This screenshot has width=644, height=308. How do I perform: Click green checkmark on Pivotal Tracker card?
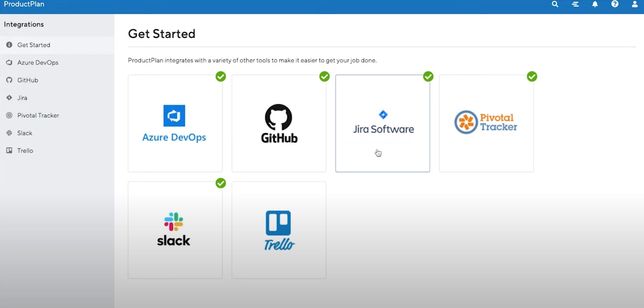[532, 76]
